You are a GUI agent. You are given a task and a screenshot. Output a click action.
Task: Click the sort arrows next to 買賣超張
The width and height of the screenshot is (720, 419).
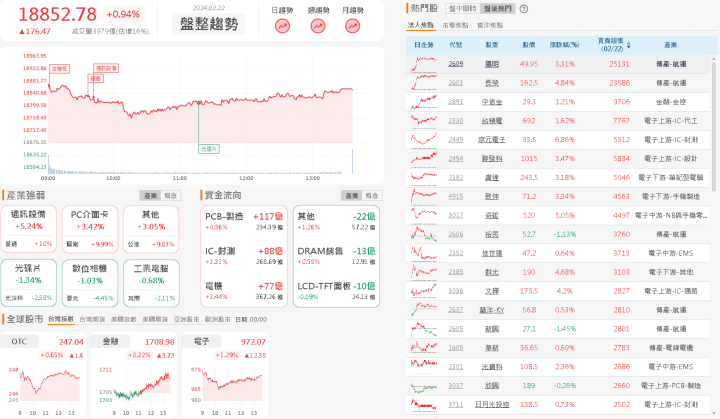click(629, 45)
